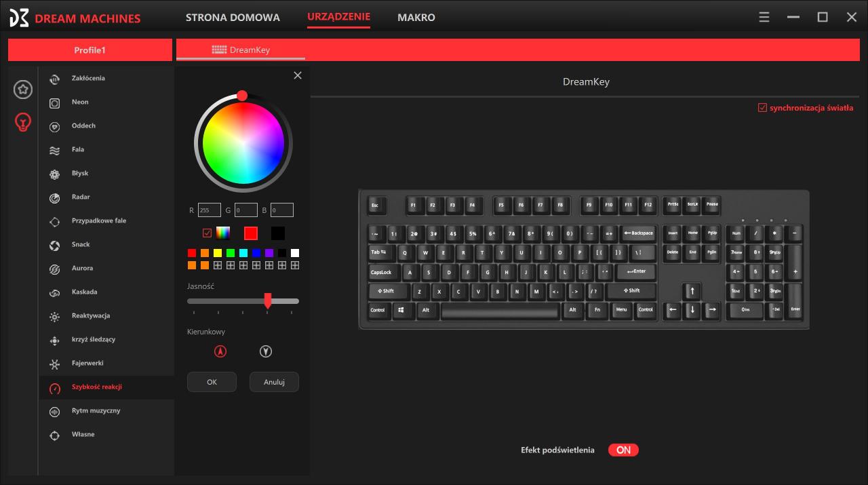Close the color picker panel
The height and width of the screenshot is (485, 868).
click(298, 75)
